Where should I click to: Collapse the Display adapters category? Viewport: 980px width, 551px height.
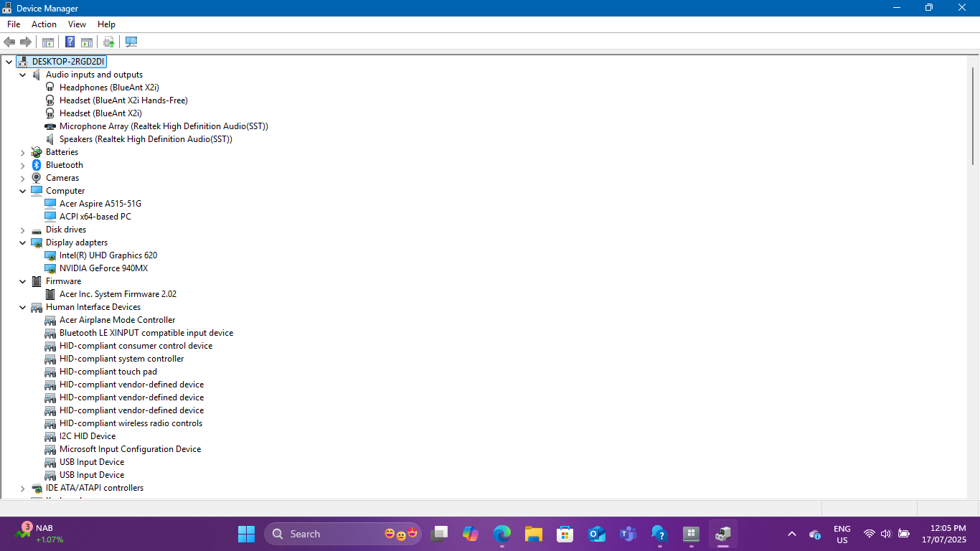click(x=23, y=242)
